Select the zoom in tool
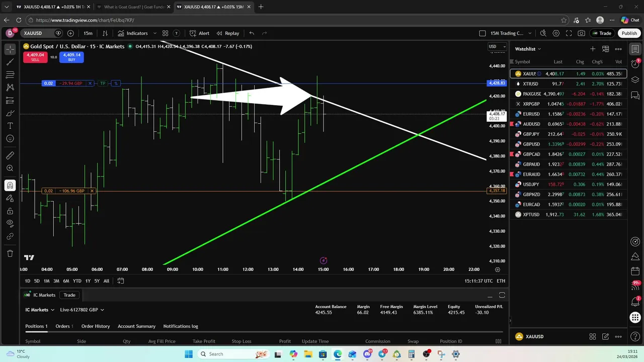The width and height of the screenshot is (644, 362). click(10, 168)
